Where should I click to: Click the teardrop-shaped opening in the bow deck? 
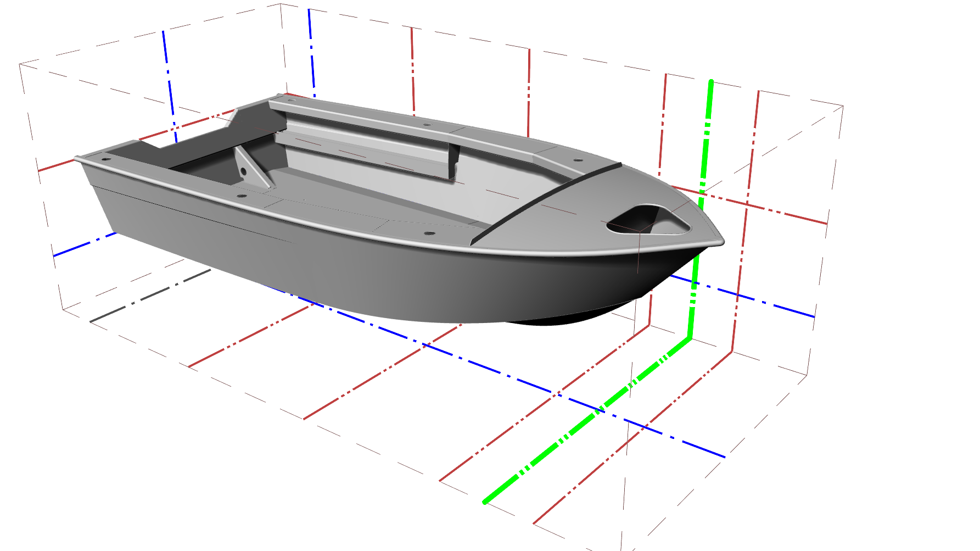point(649,220)
